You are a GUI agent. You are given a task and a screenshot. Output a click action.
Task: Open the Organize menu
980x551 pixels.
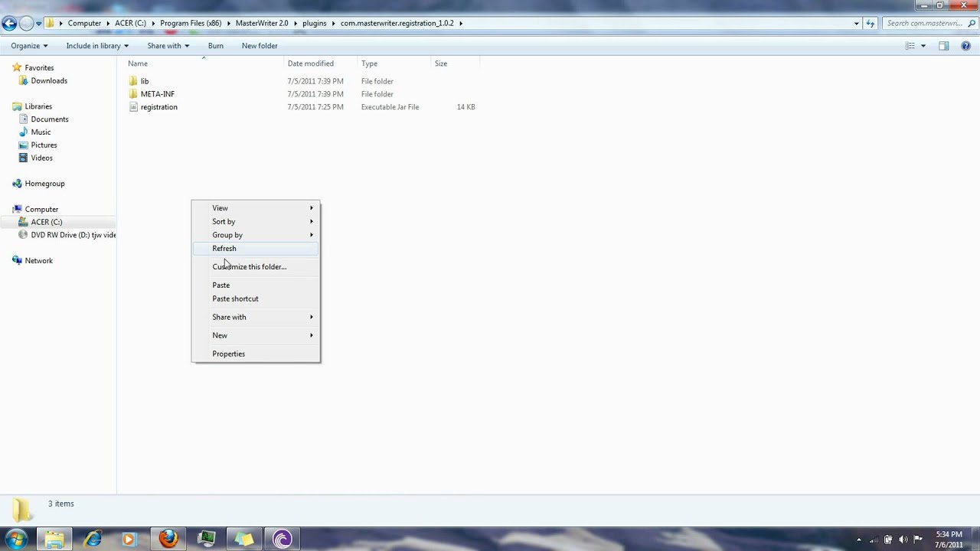coord(29,46)
